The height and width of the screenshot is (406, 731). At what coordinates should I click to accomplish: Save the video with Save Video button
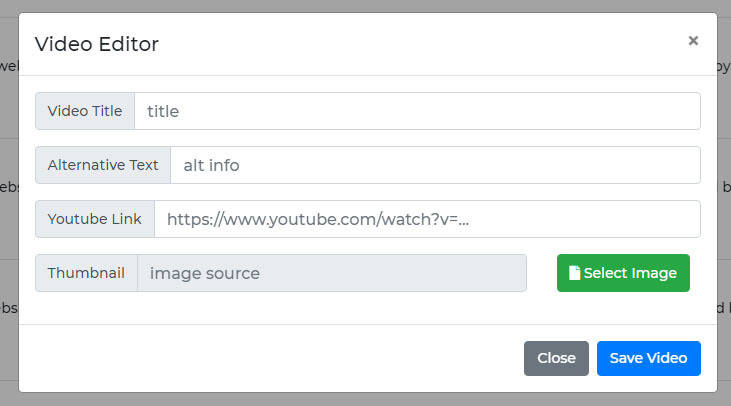(x=648, y=358)
